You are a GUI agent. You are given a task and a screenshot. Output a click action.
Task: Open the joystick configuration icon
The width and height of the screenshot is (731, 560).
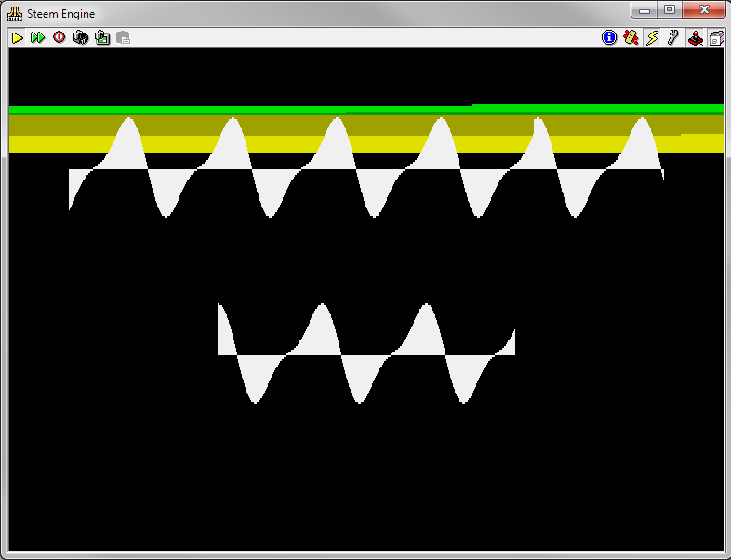click(695, 37)
